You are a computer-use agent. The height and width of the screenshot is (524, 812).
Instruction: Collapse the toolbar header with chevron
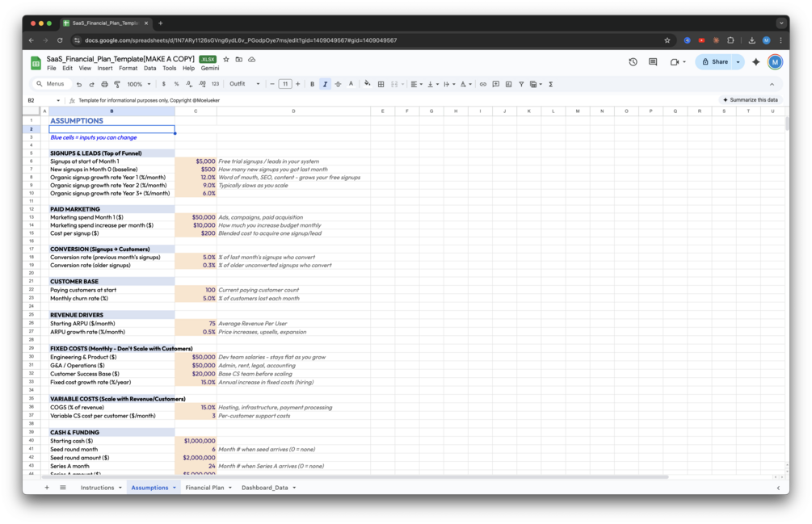pyautogui.click(x=772, y=84)
